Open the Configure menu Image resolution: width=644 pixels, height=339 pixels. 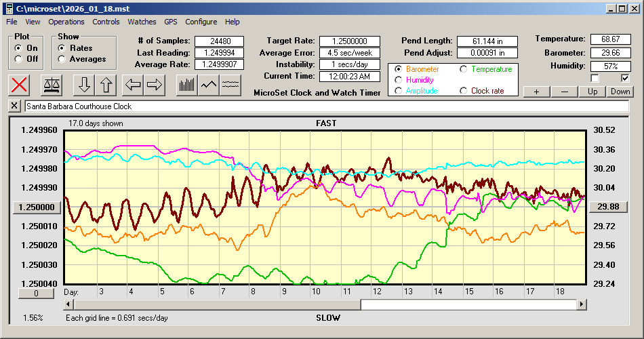pos(201,22)
